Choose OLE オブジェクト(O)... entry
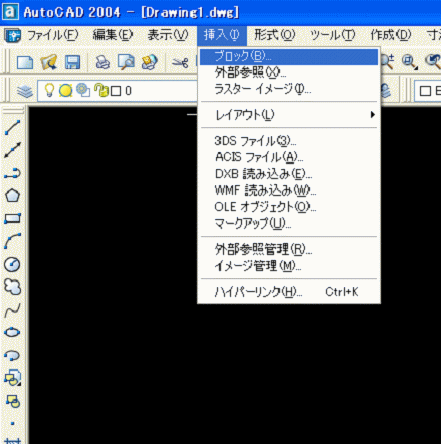441x444 pixels. coord(289,207)
